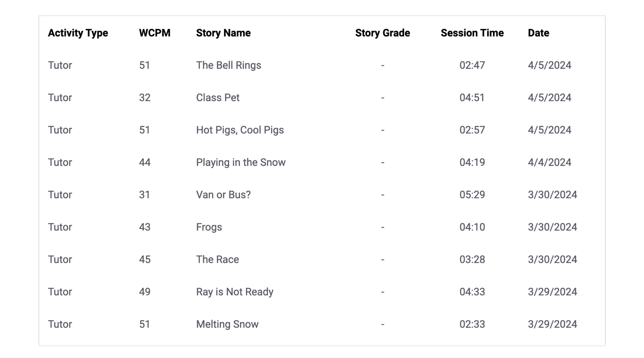Viewport: 644px width, 358px height.
Task: Select the 4/4/2024 date cell
Action: tap(550, 162)
